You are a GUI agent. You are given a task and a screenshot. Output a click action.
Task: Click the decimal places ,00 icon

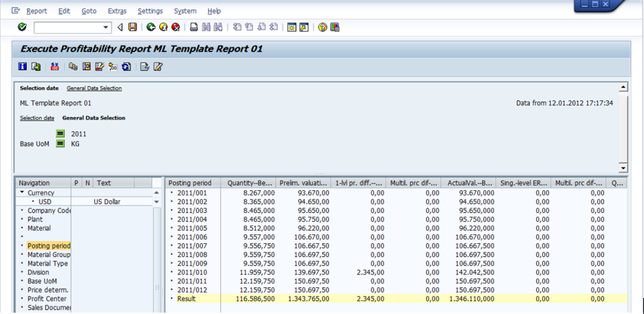pyautogui.click(x=112, y=66)
